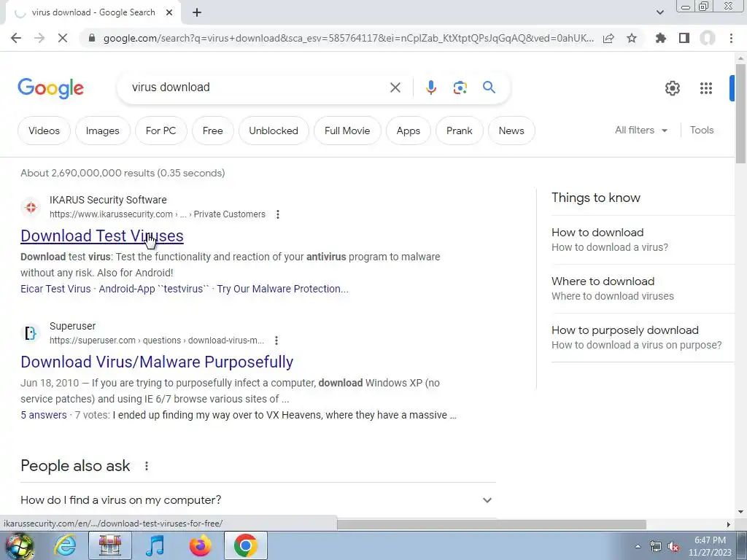Open the Windows Start button

(19, 546)
